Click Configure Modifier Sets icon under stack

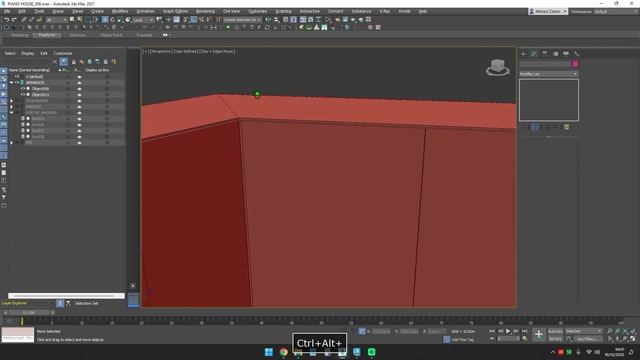pos(567,127)
